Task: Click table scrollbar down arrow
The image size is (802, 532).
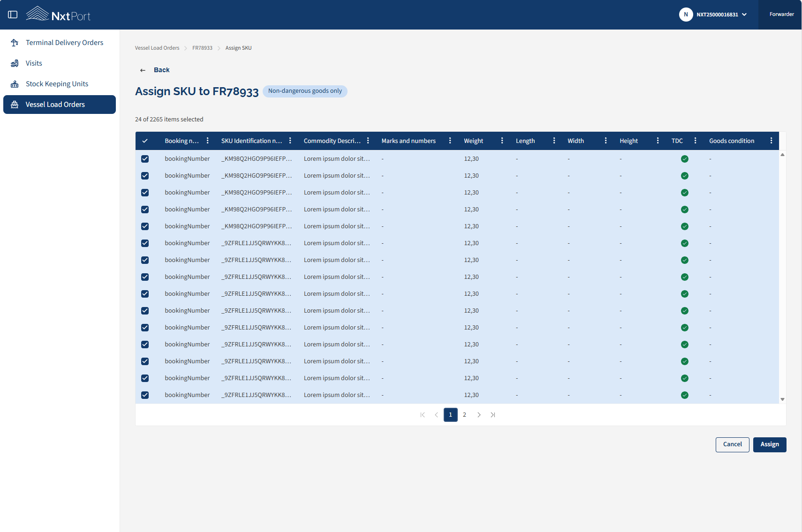Action: click(x=782, y=399)
